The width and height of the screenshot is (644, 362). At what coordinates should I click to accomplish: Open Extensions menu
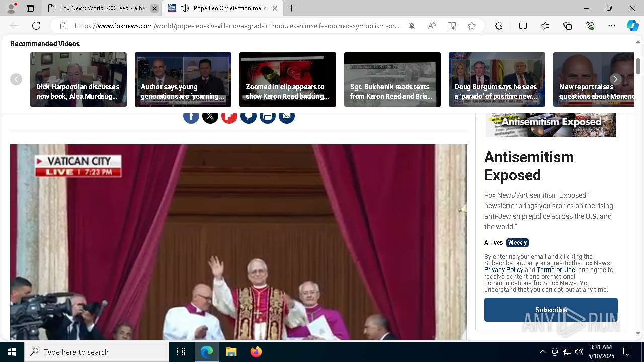coord(499,26)
